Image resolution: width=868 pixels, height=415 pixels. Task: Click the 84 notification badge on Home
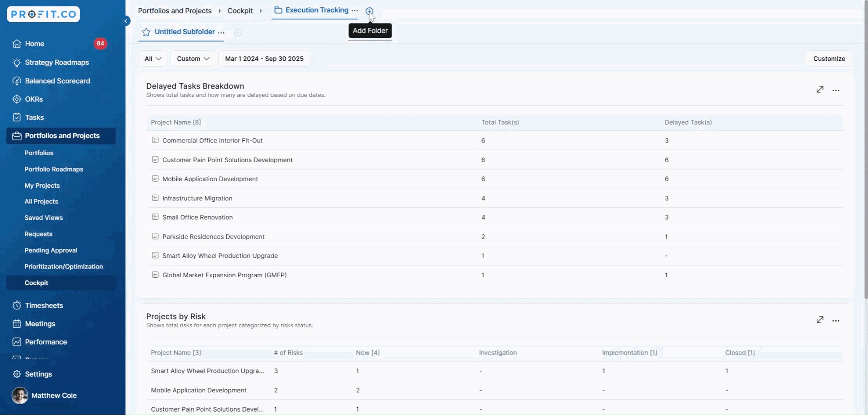coord(100,43)
